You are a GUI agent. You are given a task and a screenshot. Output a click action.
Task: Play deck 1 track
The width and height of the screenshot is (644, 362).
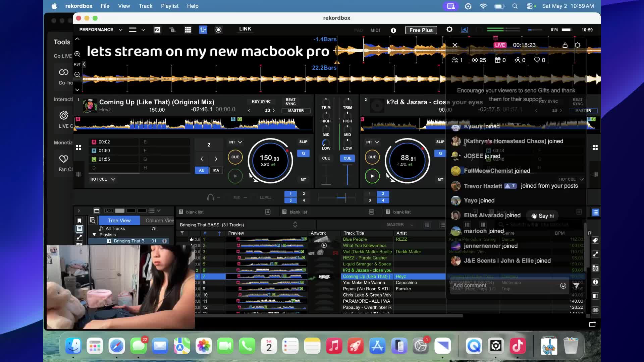[235, 176]
